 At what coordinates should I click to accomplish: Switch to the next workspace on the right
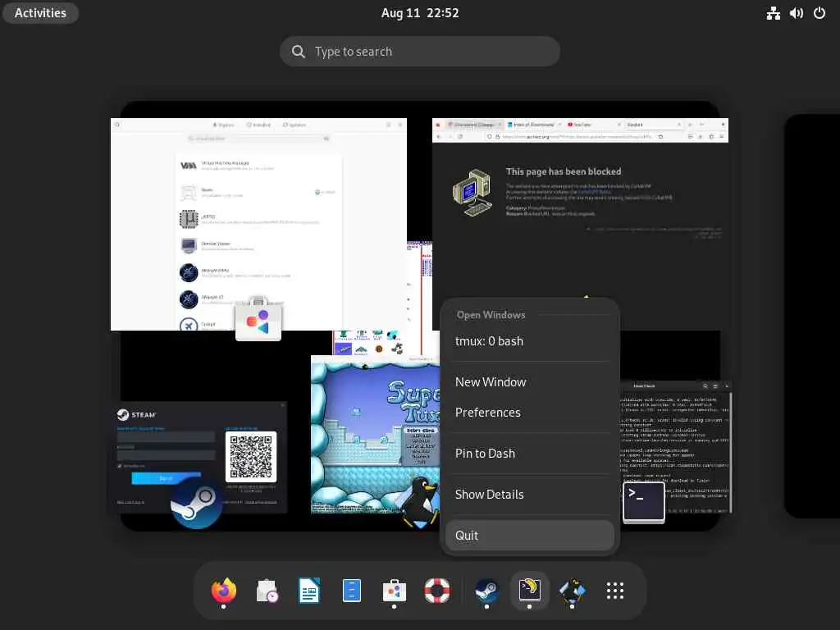click(x=812, y=316)
